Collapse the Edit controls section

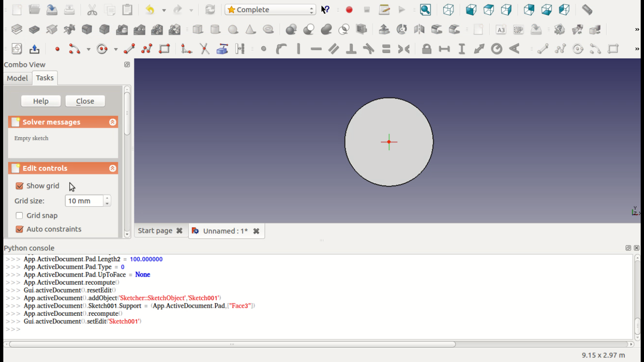pyautogui.click(x=113, y=168)
